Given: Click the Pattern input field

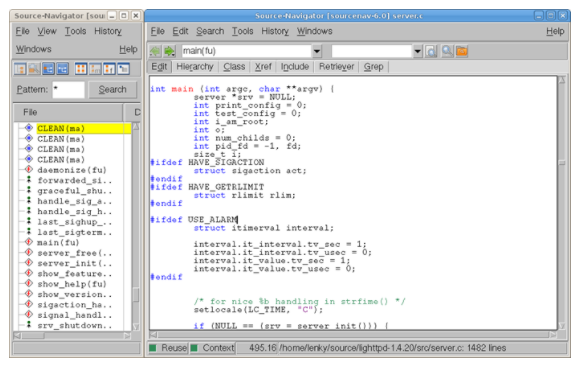Looking at the screenshot, I should click(69, 90).
